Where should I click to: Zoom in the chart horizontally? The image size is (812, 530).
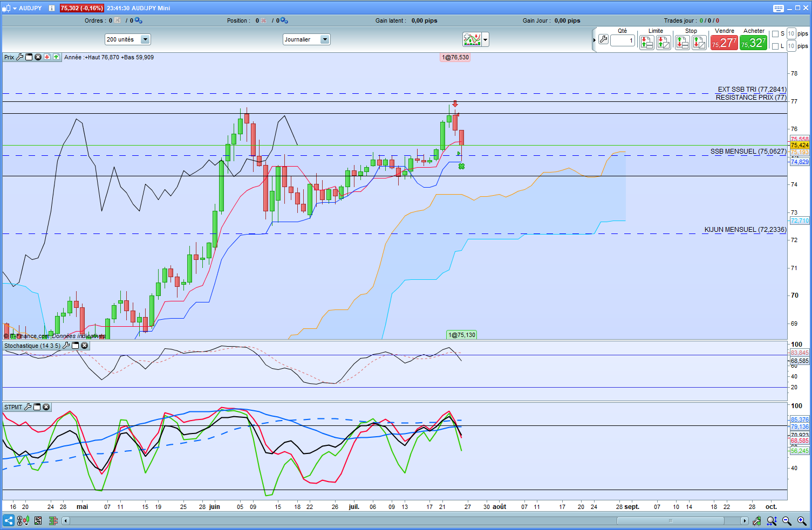tap(802, 521)
